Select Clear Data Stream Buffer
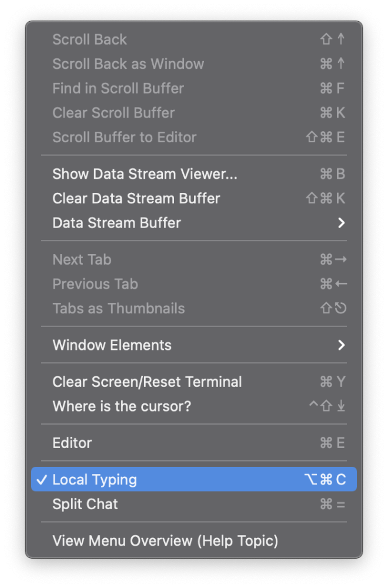 136,199
